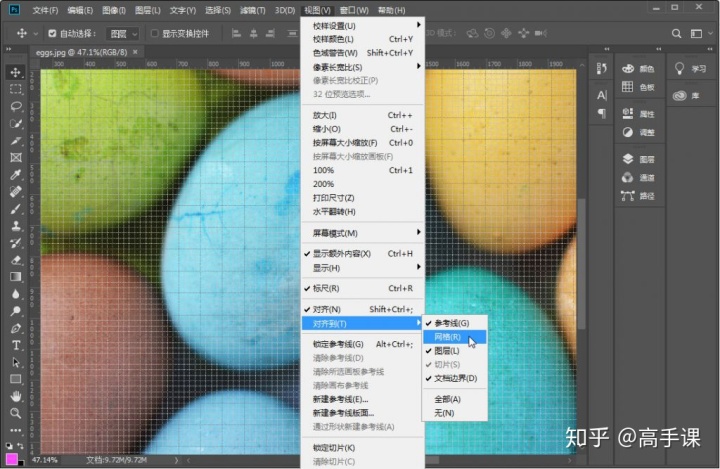Toggle 显示额外内容(X) in the View menu
Screen dimensions: 720x469
tap(362, 254)
